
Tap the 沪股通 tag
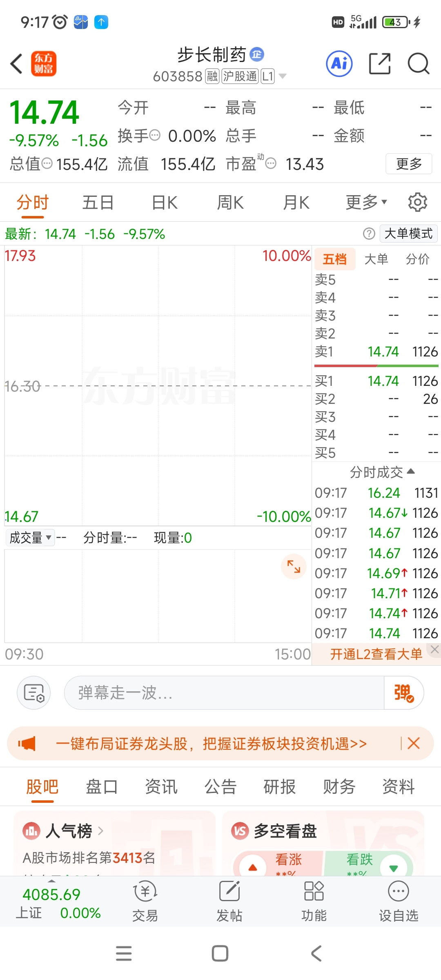click(x=240, y=76)
